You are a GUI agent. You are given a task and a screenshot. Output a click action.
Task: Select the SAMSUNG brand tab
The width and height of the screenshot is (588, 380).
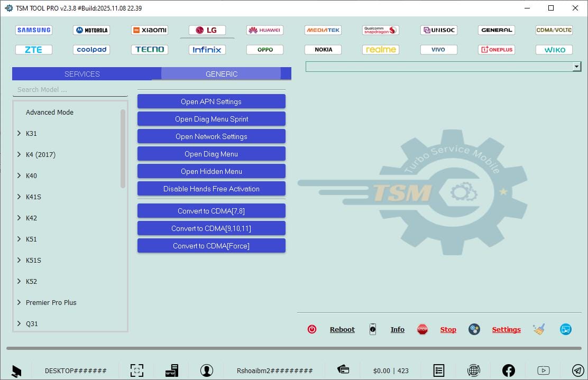(x=33, y=30)
